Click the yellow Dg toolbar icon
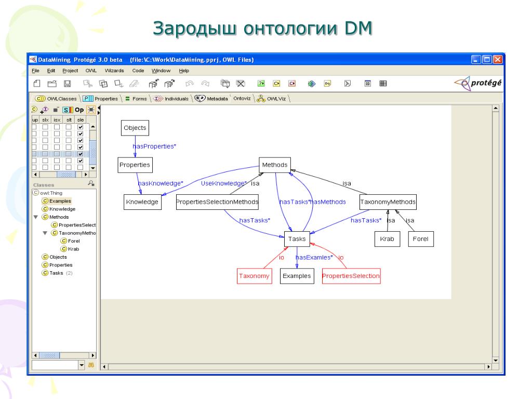 tap(327, 84)
